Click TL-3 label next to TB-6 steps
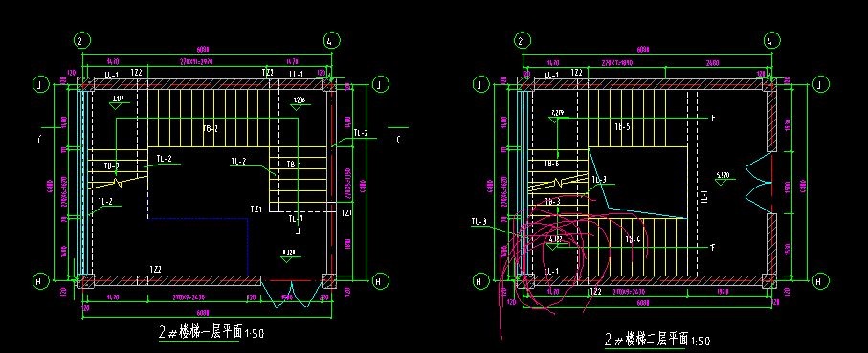Image resolution: width=868 pixels, height=353 pixels. pos(599,180)
